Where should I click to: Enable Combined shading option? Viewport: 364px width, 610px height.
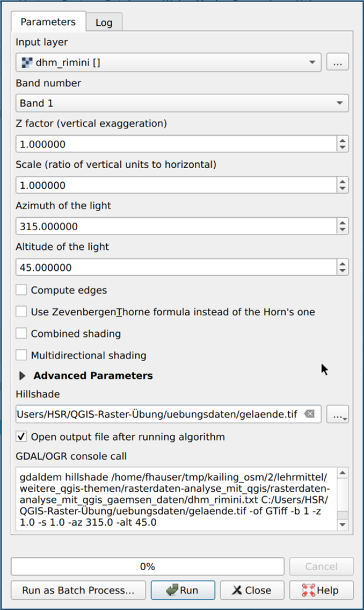tap(21, 334)
